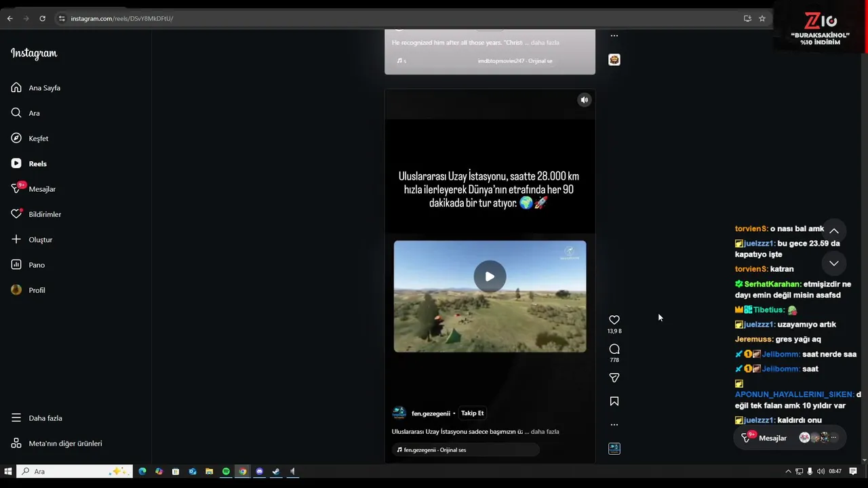868x488 pixels.
Task: Open the three-dot options beside fen.gezegenii reel
Action: (x=614, y=425)
